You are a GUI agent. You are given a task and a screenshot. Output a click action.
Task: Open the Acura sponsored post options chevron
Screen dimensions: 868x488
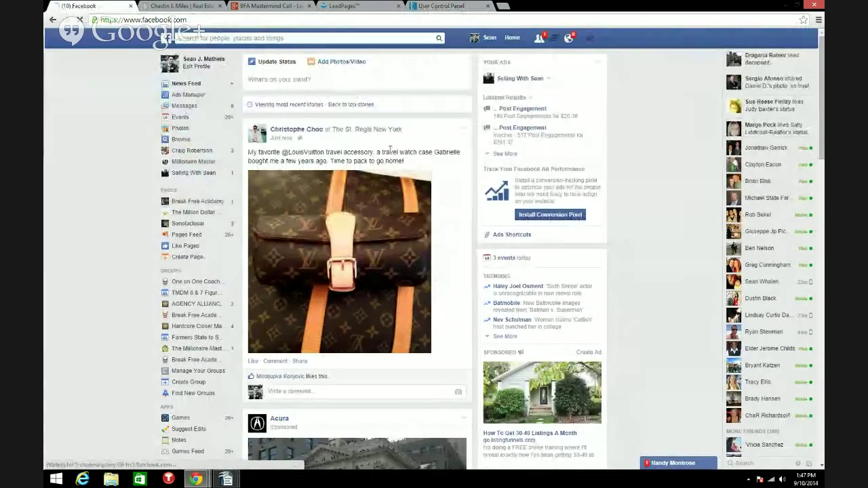[464, 418]
